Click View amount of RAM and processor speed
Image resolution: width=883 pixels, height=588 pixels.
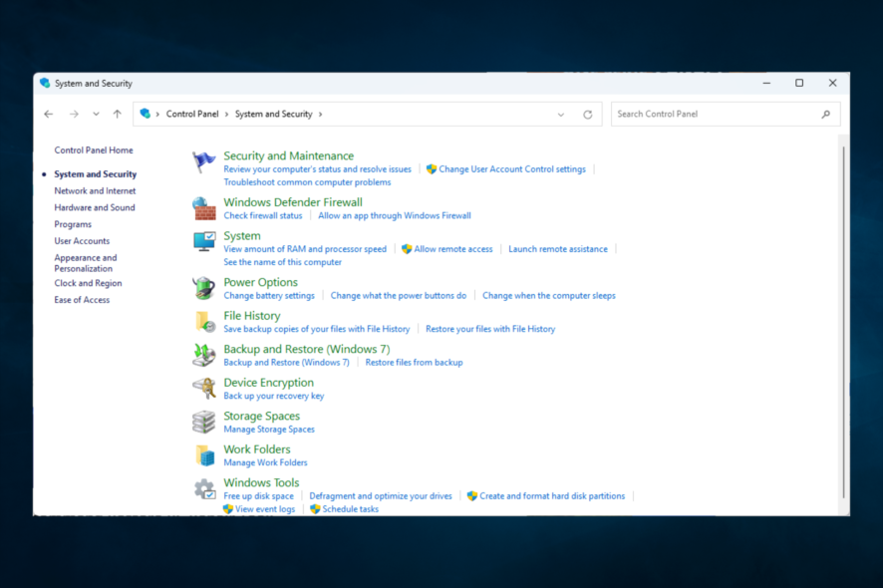[x=305, y=249]
